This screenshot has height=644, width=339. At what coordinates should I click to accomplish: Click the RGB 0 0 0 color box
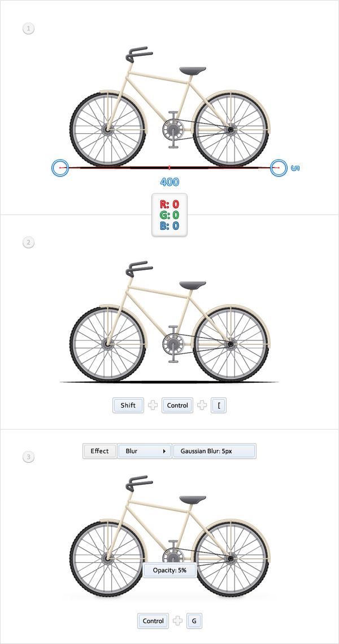point(169,215)
